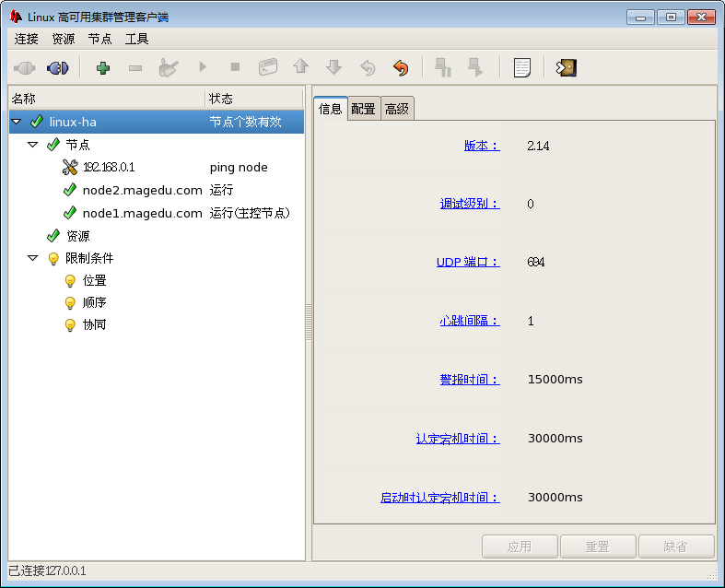Collapse the linux-ha root tree node
The width and height of the screenshot is (725, 588).
tap(17, 122)
